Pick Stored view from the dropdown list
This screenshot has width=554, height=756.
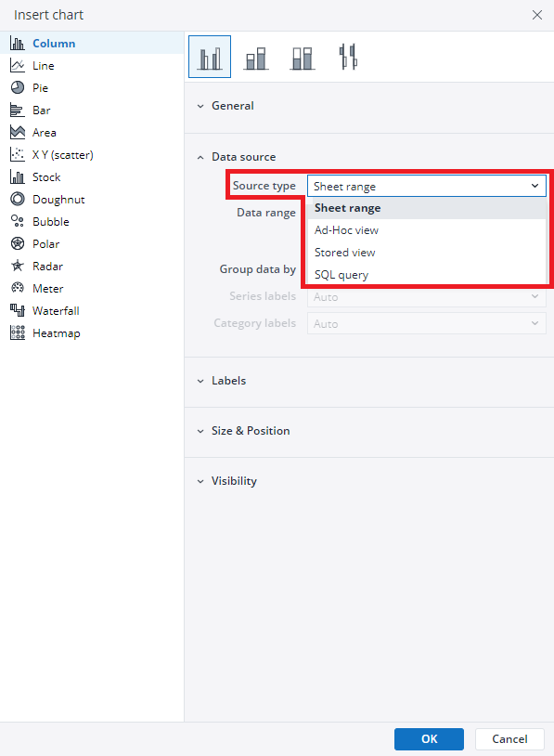pyautogui.click(x=427, y=253)
